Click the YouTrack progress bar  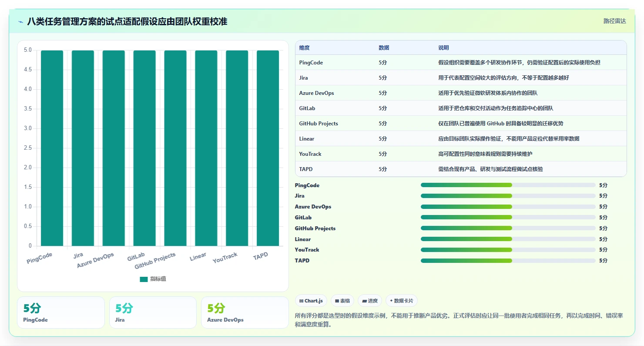508,250
